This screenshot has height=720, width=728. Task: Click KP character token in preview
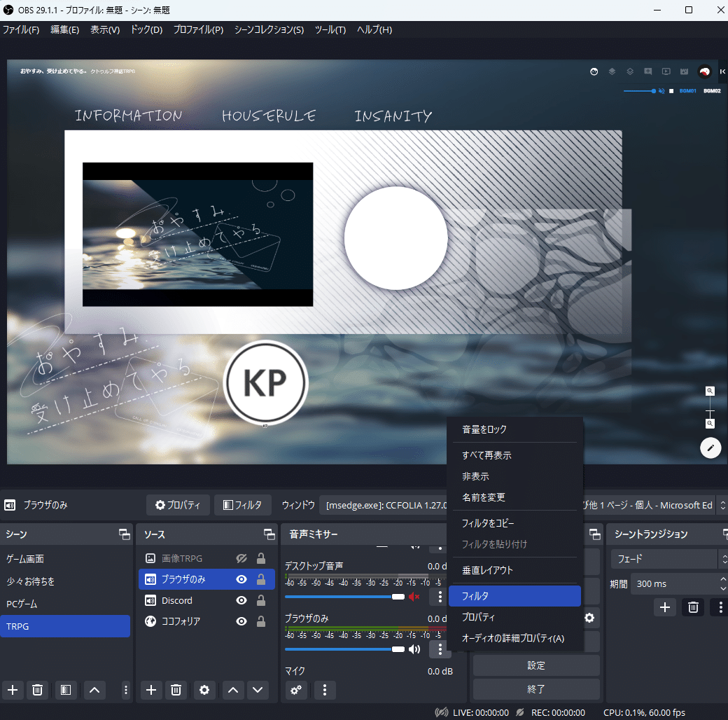click(265, 382)
